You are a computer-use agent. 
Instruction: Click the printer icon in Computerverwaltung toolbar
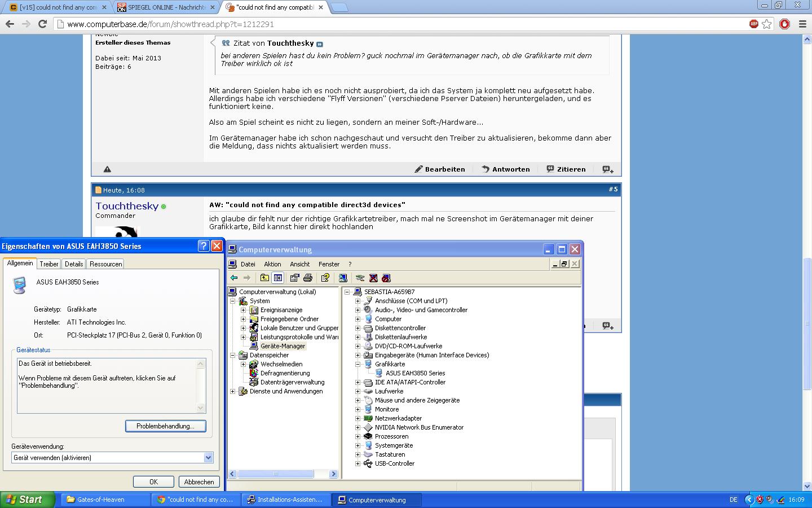click(x=308, y=278)
